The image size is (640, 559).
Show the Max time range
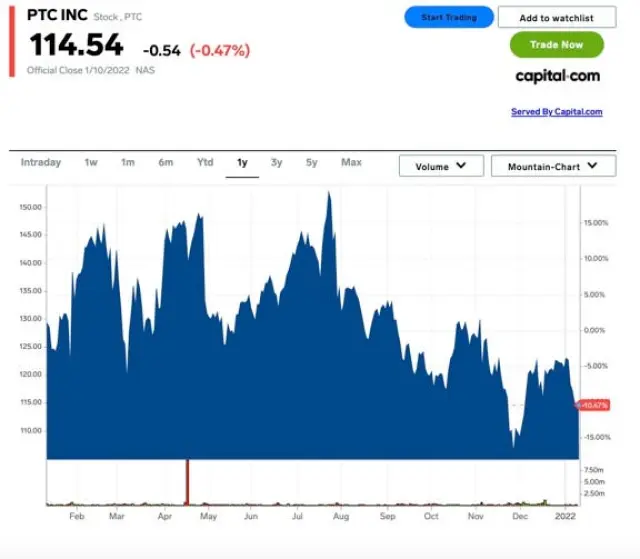351,163
